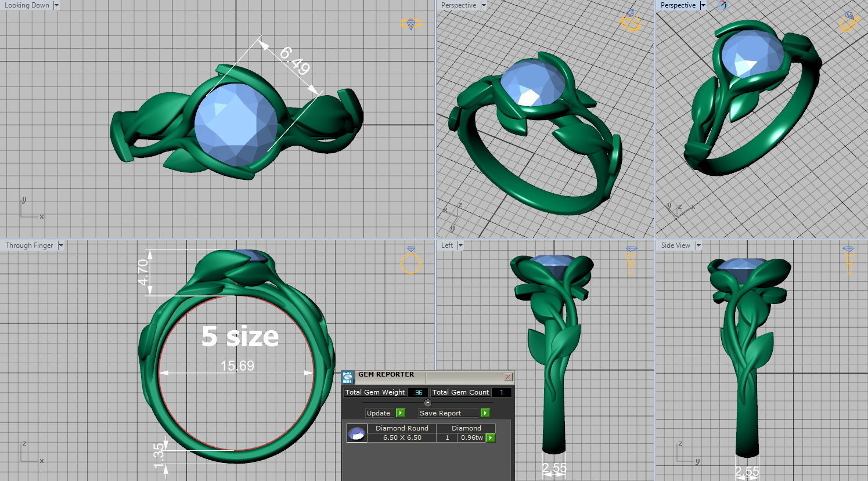Select the middle Perspective viewport title
868x481 pixels.
[459, 5]
